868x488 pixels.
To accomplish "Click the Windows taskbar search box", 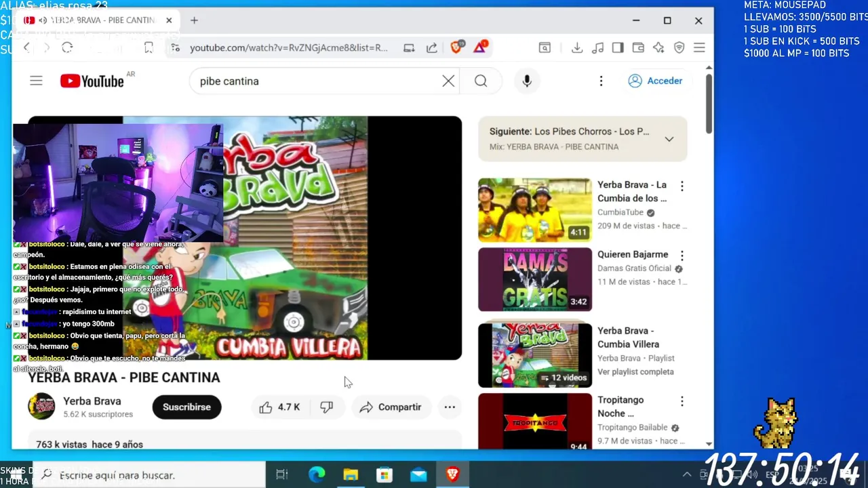I will pyautogui.click(x=149, y=475).
